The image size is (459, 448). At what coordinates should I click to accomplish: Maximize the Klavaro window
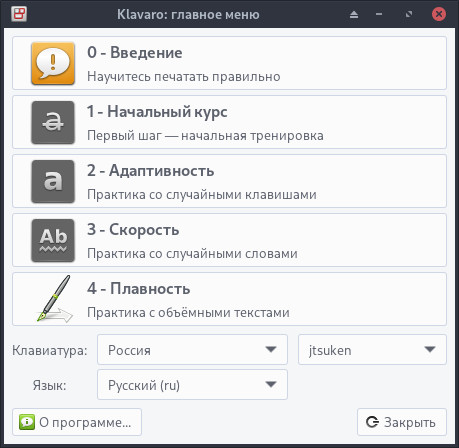coord(409,14)
